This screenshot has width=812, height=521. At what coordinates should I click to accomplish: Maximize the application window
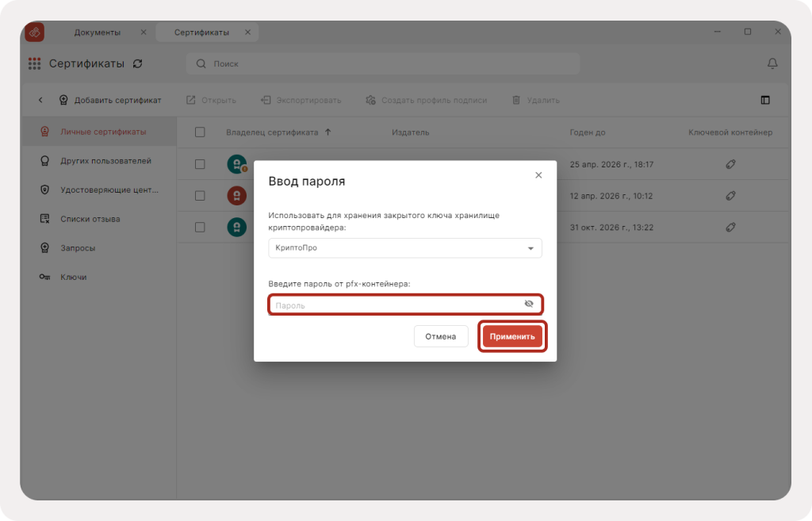[x=748, y=32]
